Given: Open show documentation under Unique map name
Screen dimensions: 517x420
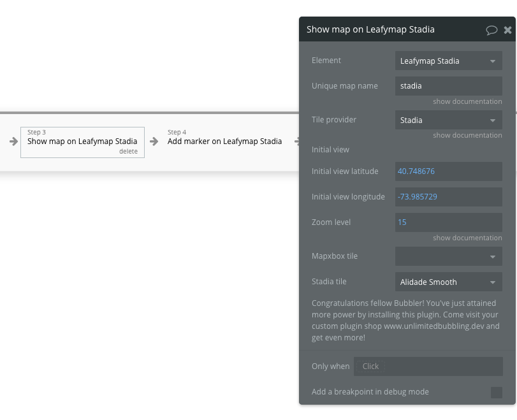Looking at the screenshot, I should coord(467,101).
